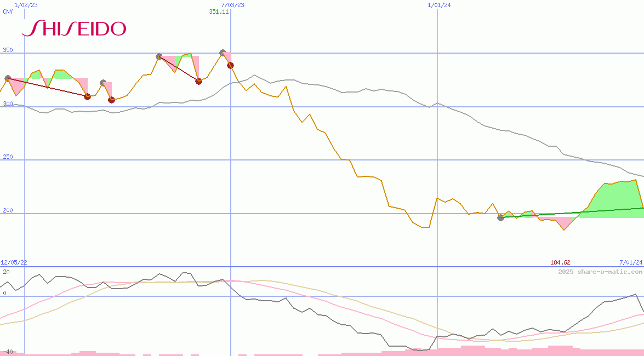Viewport: 644px width, 356px height.
Task: Click the first red sell marker near 1/02/23
Action: click(x=87, y=97)
